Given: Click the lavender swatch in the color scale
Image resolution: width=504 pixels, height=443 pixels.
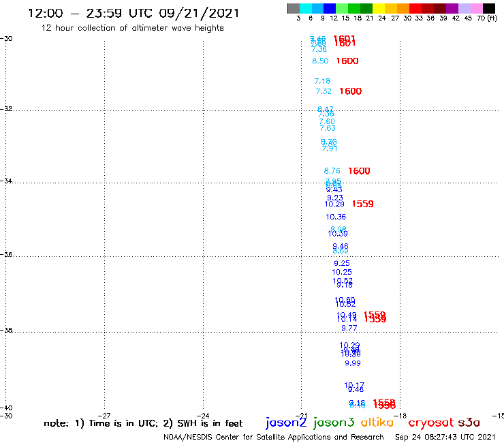Looking at the screenshot, I should [x=464, y=8].
